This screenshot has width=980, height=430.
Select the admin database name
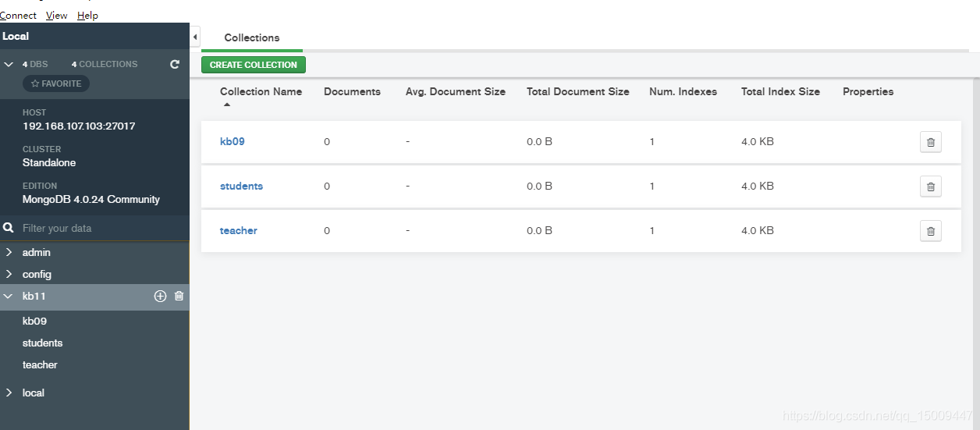click(37, 252)
